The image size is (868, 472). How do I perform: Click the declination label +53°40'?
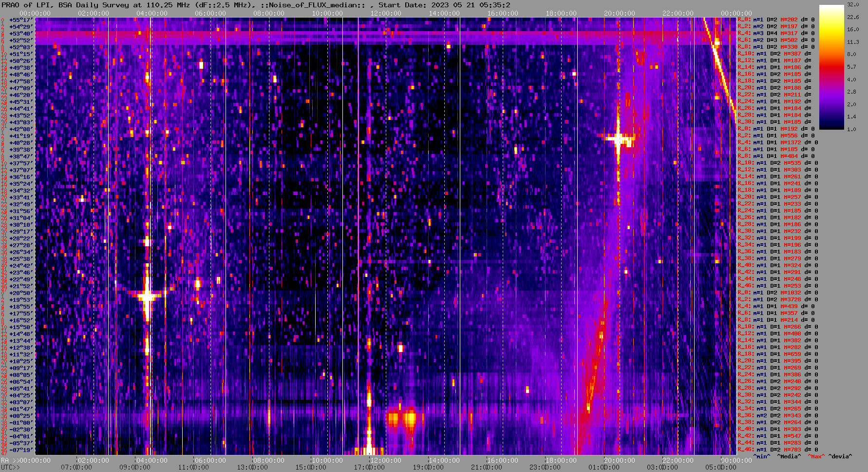coord(21,33)
